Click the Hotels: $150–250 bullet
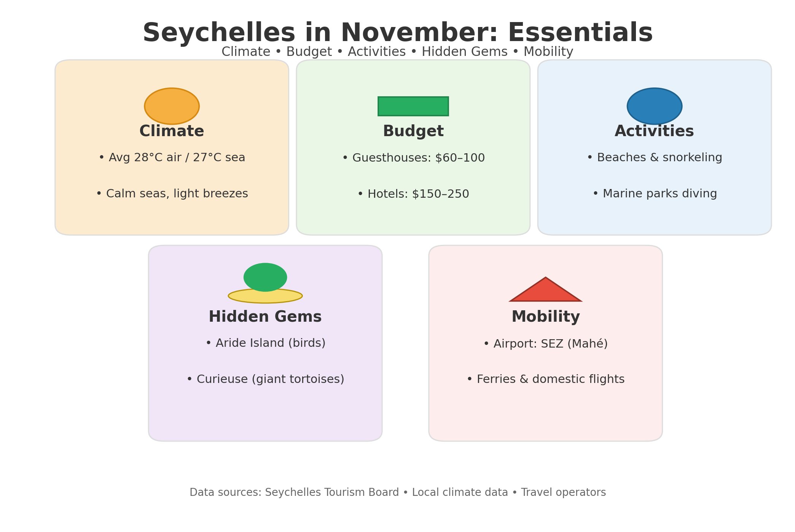Viewport: 795px width, 532px height. pos(413,194)
